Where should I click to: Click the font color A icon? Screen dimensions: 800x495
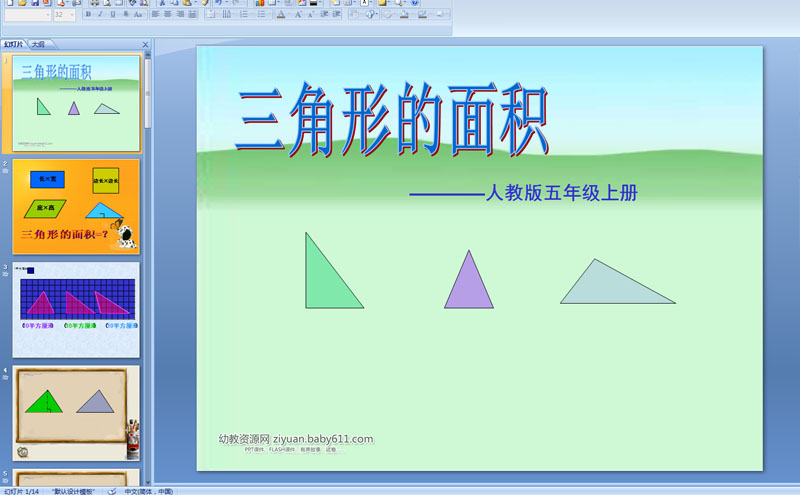pyautogui.click(x=281, y=14)
